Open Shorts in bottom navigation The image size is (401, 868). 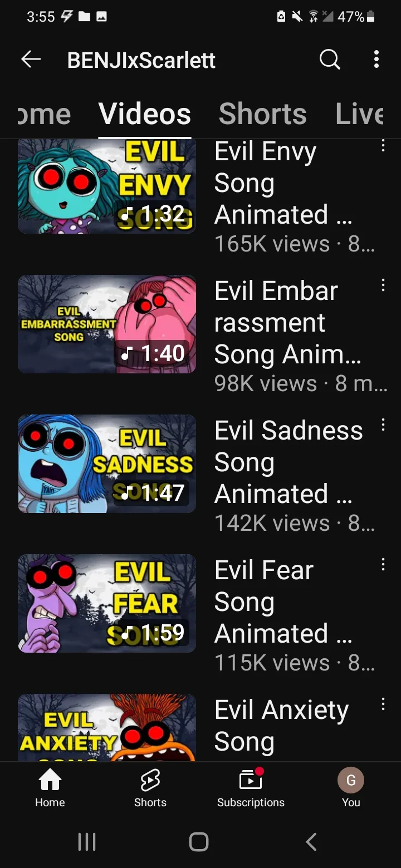click(x=150, y=787)
